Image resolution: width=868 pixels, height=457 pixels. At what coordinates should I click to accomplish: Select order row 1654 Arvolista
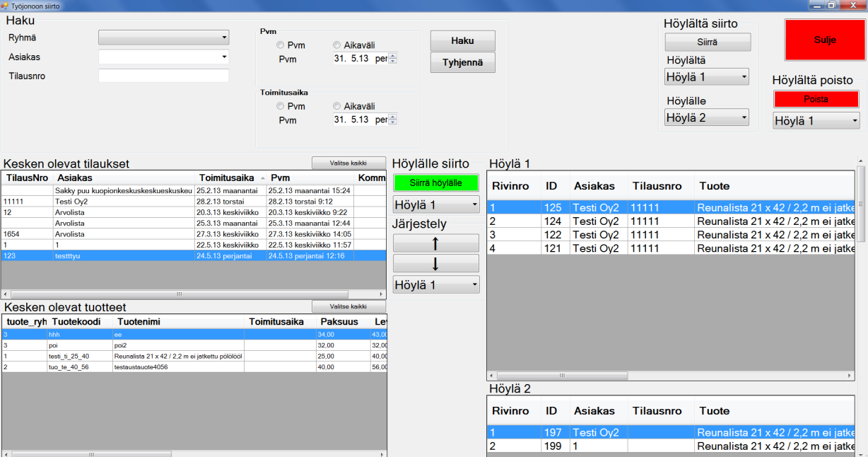pos(194,233)
